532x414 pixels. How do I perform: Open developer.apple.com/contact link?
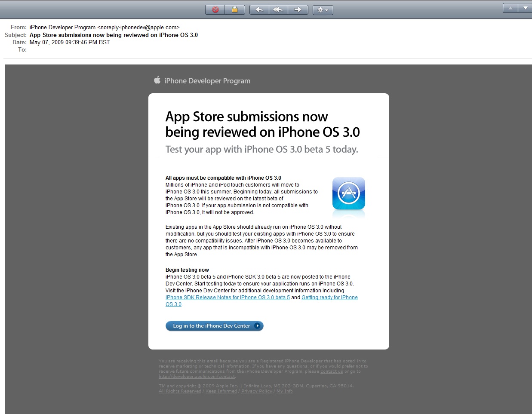pos(197,377)
